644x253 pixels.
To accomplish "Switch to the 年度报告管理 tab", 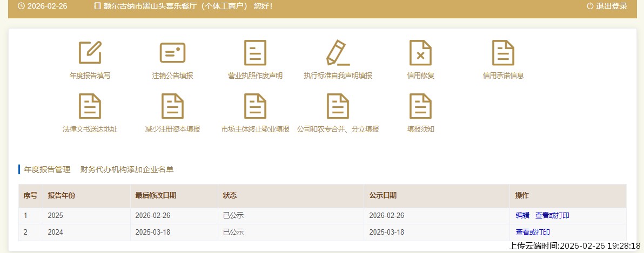I will (x=47, y=169).
